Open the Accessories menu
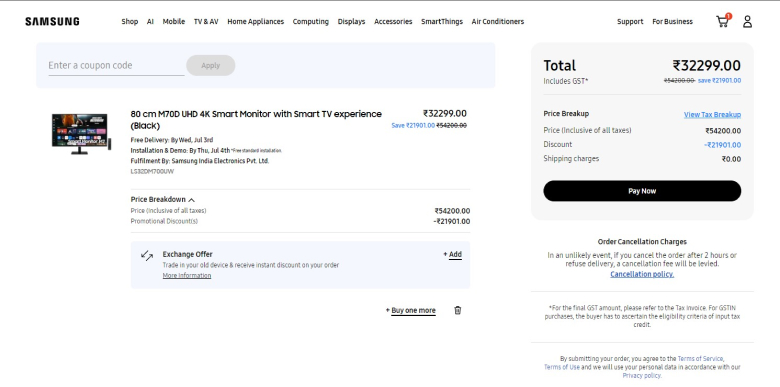The height and width of the screenshot is (387, 780). pos(393,21)
